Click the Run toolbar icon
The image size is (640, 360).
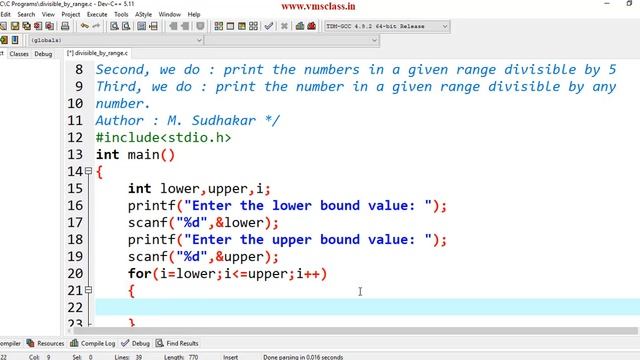point(230,26)
